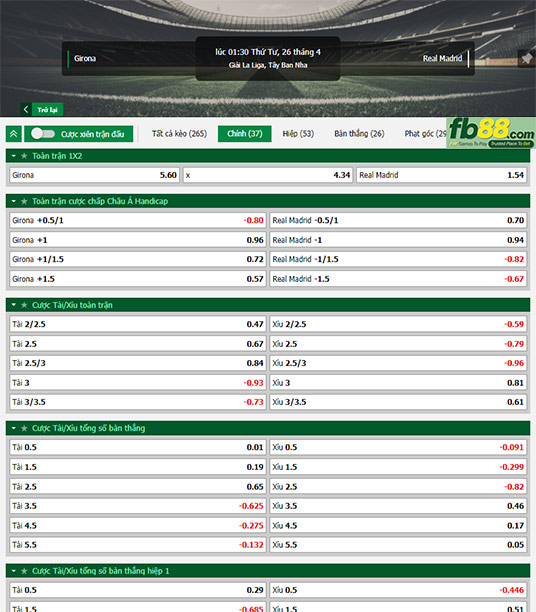This screenshot has width=536, height=612.
Task: Click the fb88.com logo banner
Action: [x=491, y=133]
